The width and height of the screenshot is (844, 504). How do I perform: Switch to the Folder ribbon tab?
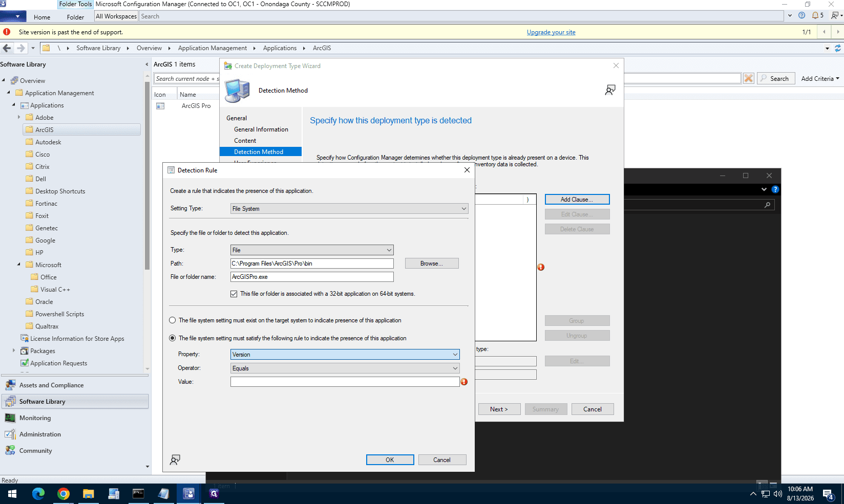click(x=75, y=17)
